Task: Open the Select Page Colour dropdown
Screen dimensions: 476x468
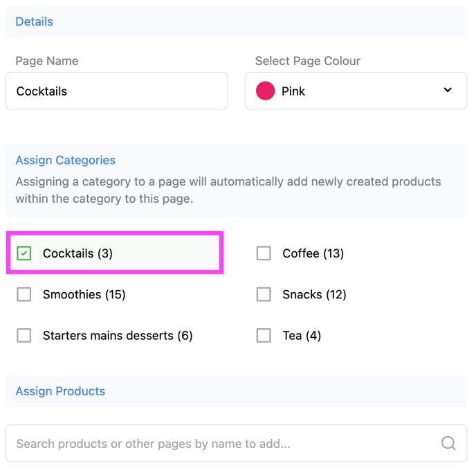Action: (356, 91)
